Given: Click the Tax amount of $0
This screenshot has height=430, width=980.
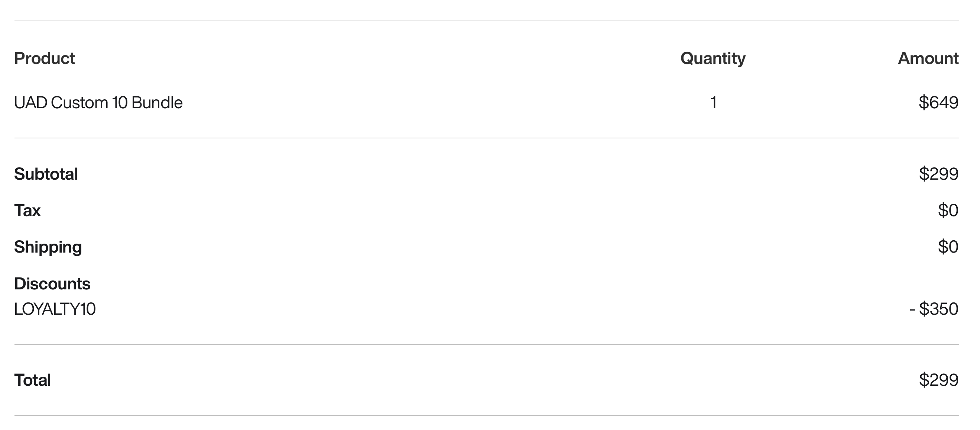Looking at the screenshot, I should pos(948,210).
